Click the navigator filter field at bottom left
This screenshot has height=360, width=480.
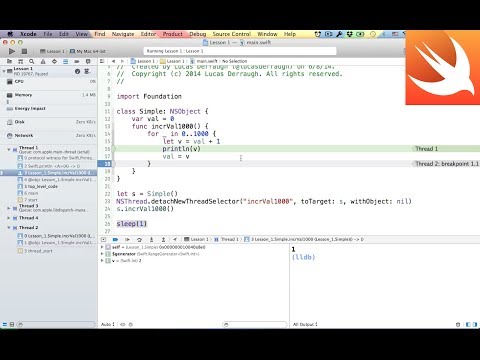point(56,324)
